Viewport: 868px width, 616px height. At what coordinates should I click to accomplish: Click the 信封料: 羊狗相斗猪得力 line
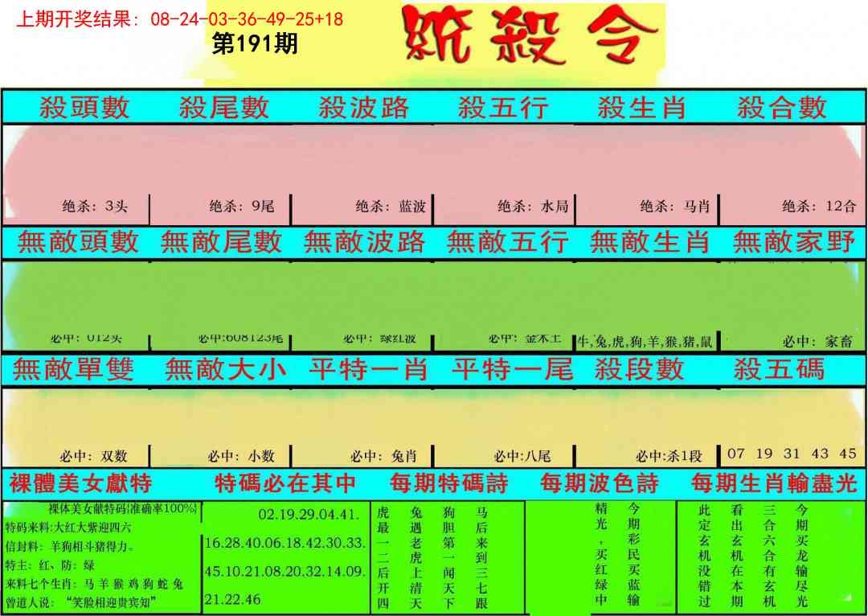pyautogui.click(x=70, y=547)
